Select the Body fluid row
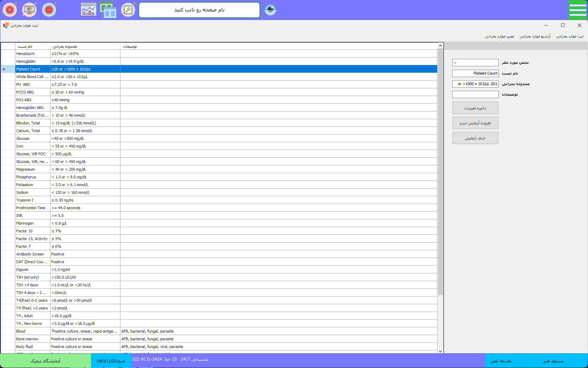588x368 pixels. pyautogui.click(x=219, y=347)
